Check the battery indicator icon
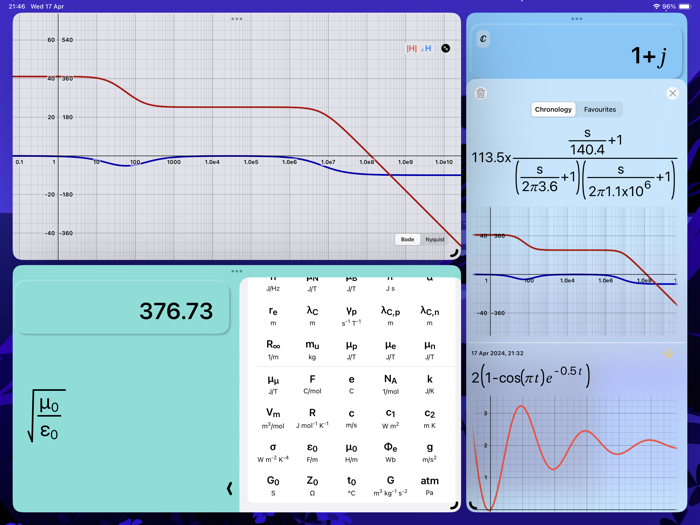 pyautogui.click(x=684, y=6)
